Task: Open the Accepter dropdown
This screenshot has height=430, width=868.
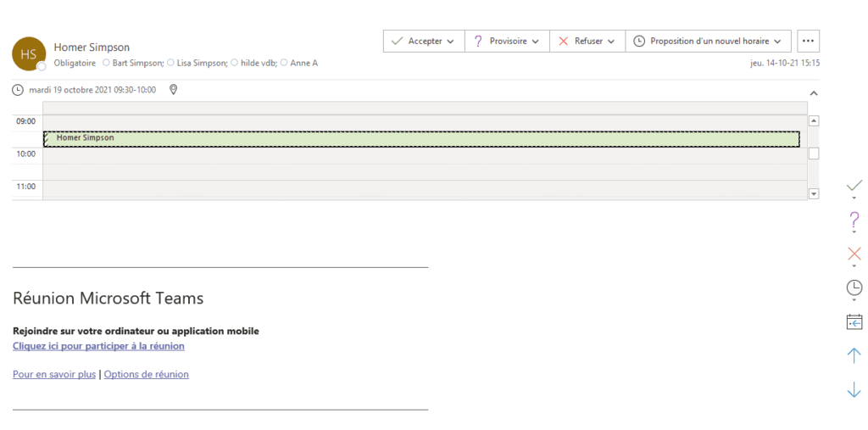Action: [x=423, y=41]
